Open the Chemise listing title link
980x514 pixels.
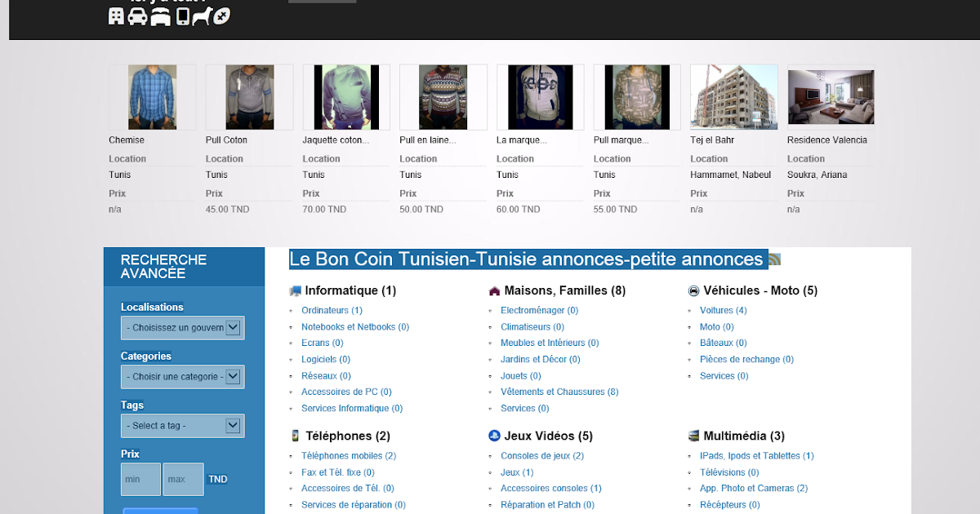tap(127, 140)
